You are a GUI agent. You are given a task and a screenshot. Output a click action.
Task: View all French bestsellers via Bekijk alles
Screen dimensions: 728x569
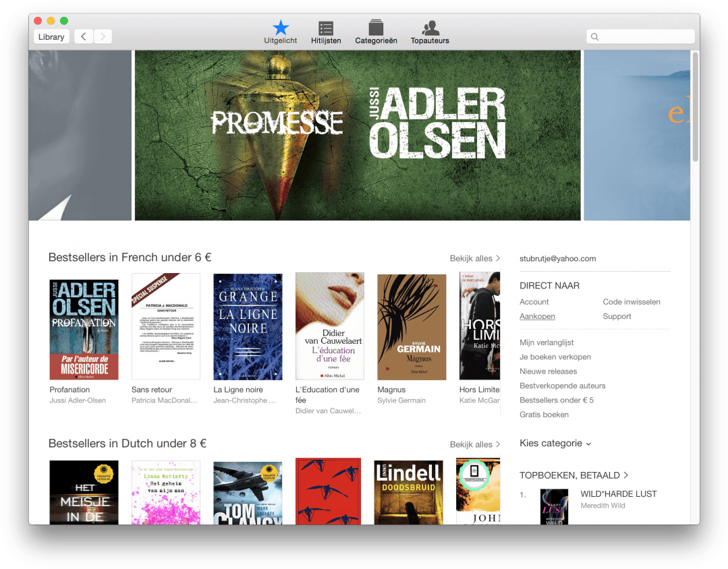click(x=474, y=258)
